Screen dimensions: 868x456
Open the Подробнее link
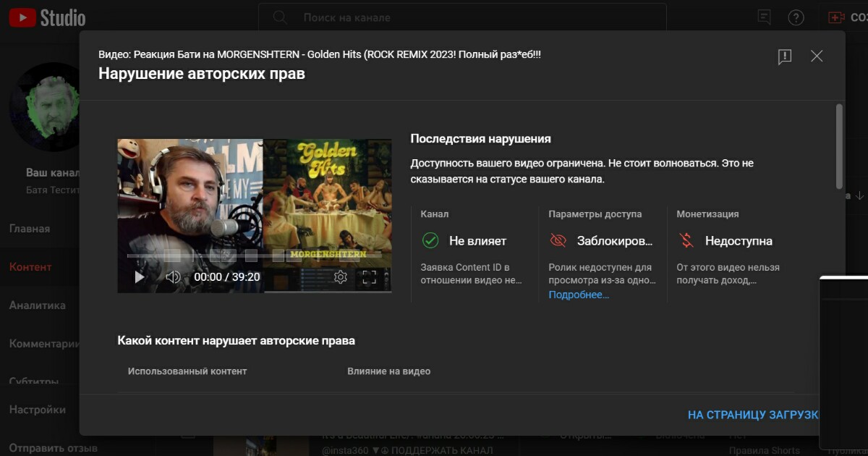[x=579, y=295]
